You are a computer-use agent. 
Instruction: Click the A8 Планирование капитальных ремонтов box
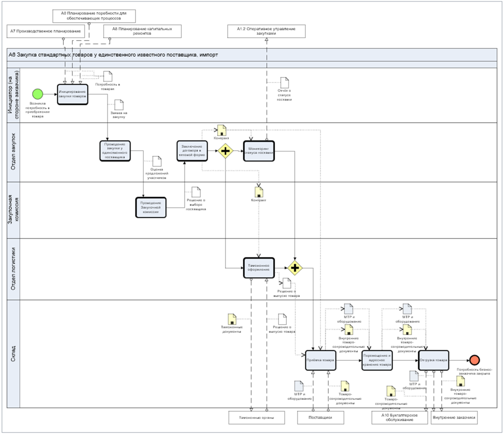142,32
